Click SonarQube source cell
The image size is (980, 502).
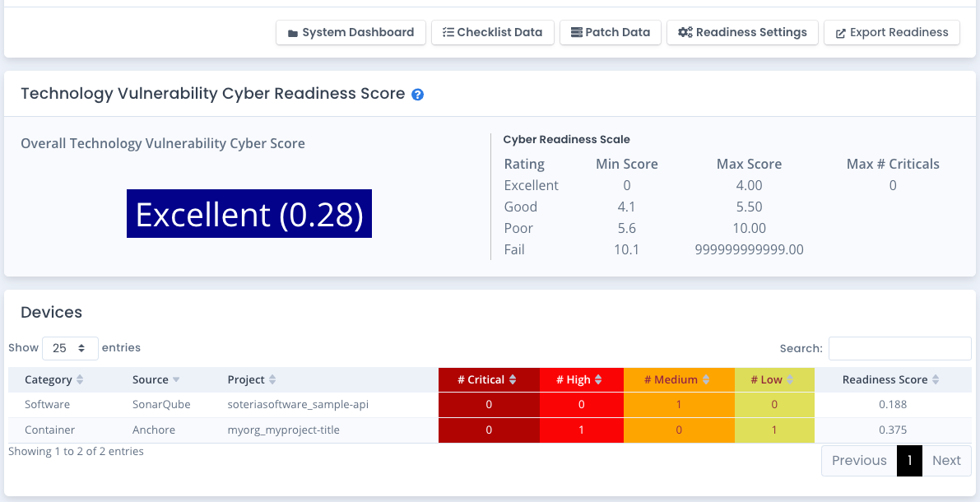click(x=161, y=404)
